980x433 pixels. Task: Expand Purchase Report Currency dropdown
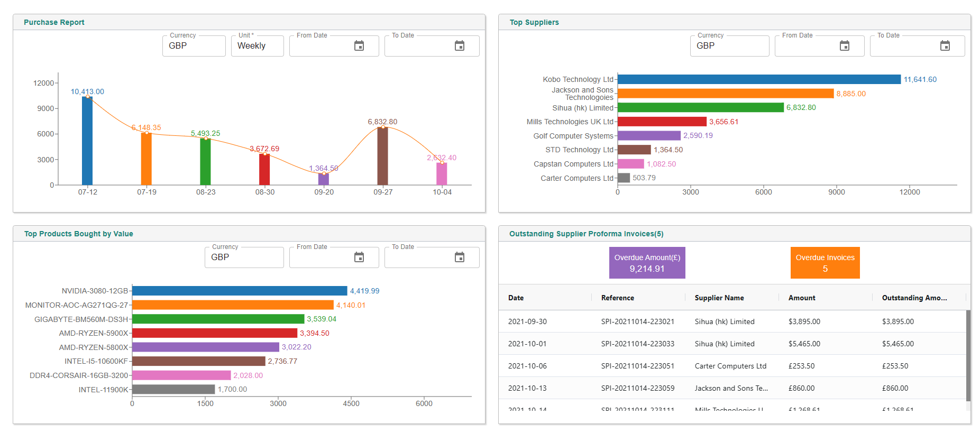pyautogui.click(x=194, y=46)
